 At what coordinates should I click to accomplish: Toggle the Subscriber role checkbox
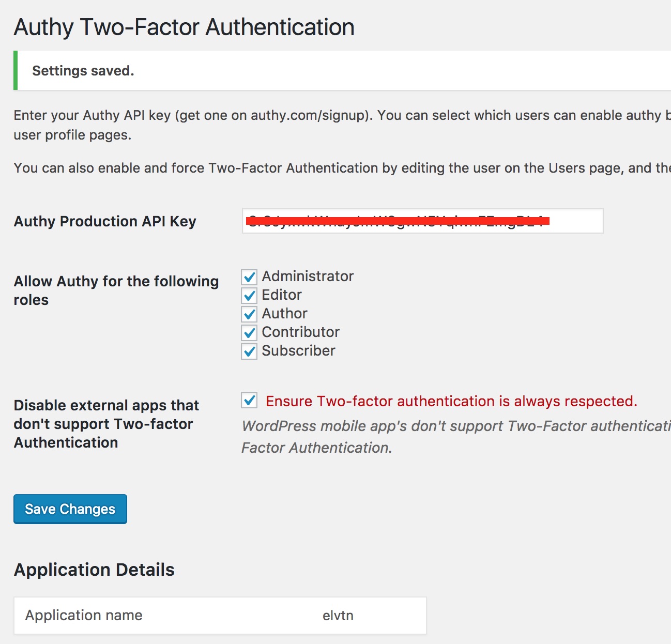249,351
